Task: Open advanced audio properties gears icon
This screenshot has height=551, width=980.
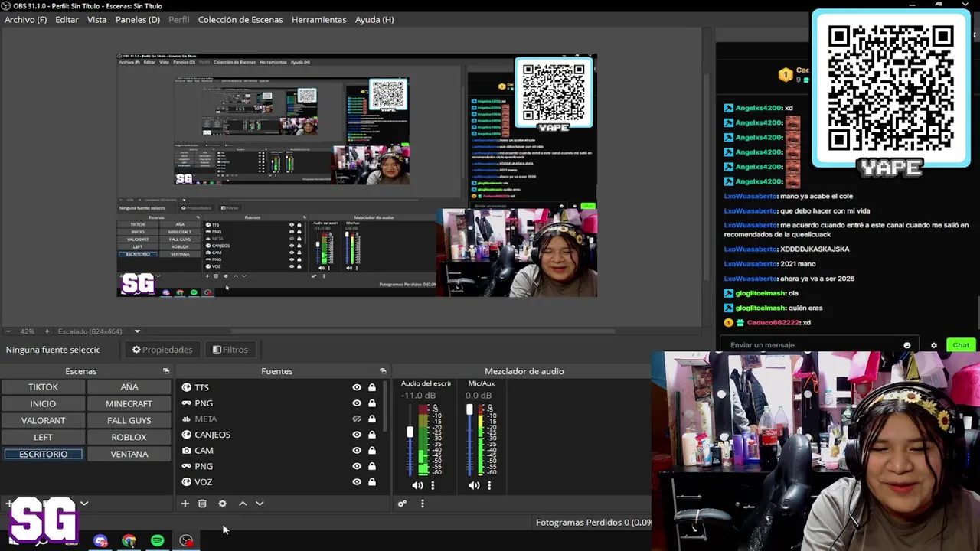Action: pos(402,504)
